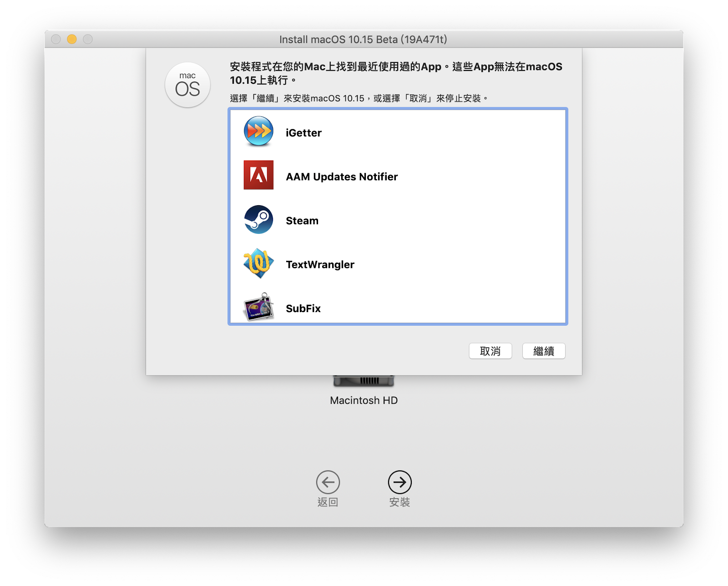728x586 pixels.
Task: Select the TextWrangler name in the list
Action: 320,264
